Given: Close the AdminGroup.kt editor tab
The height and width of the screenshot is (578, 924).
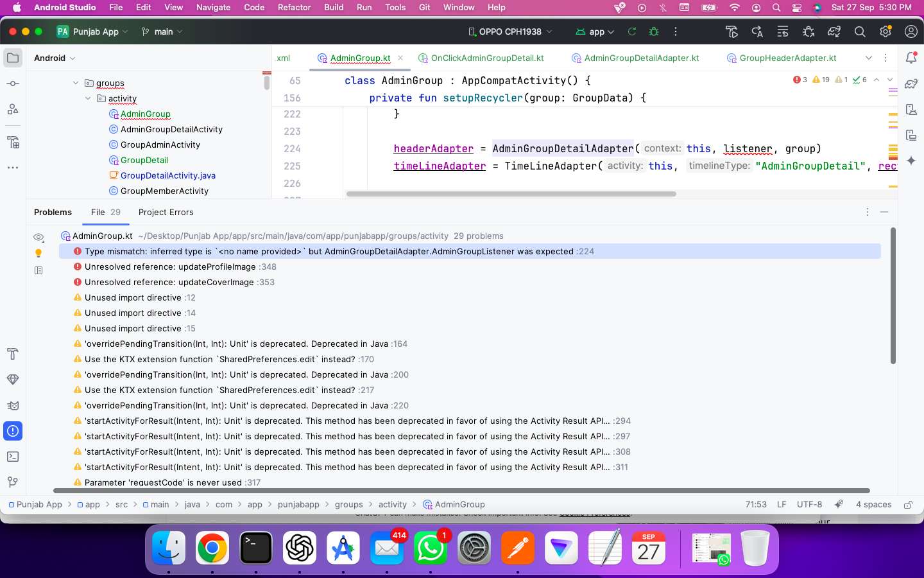Looking at the screenshot, I should click(400, 58).
